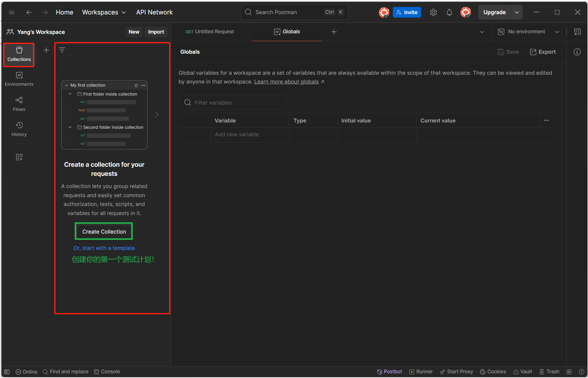
Task: Click the Filter variables field
Action: 232,103
